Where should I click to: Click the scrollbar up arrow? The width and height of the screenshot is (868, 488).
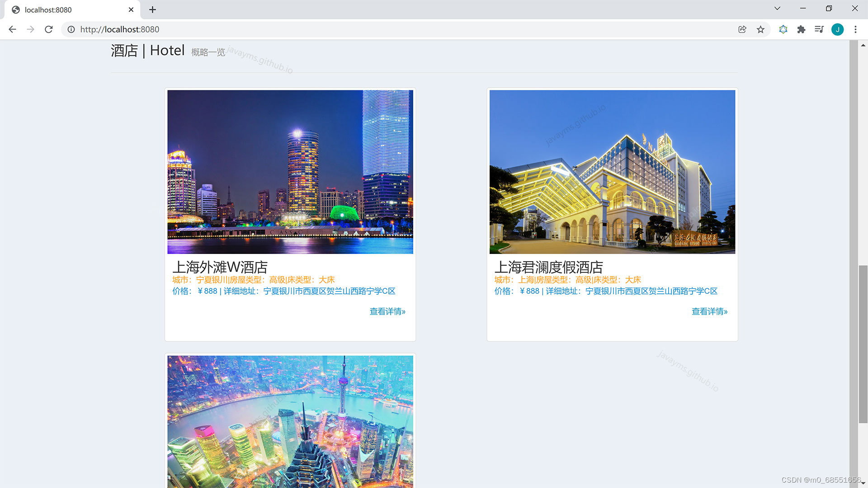[x=863, y=45]
